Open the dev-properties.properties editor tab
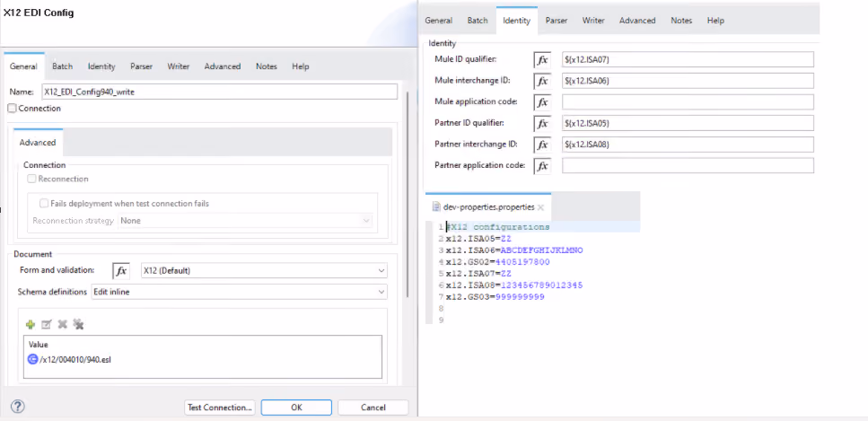 point(489,207)
